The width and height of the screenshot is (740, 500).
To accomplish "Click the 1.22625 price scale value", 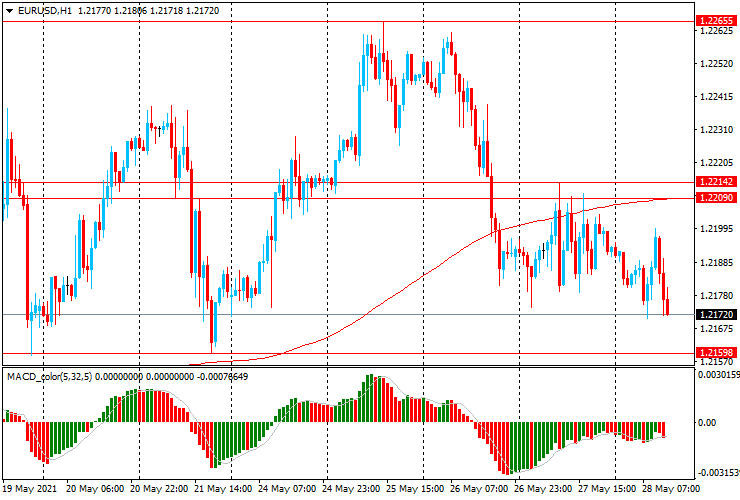I will click(x=717, y=31).
